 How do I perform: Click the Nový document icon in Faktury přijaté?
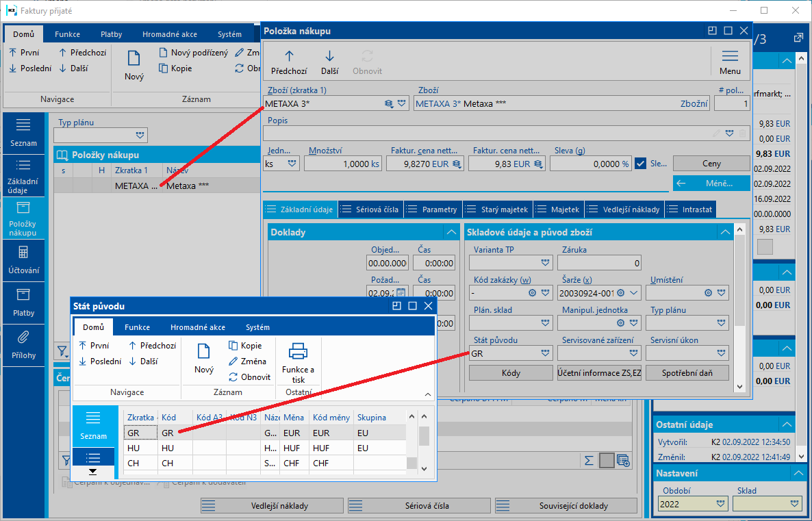pos(134,58)
